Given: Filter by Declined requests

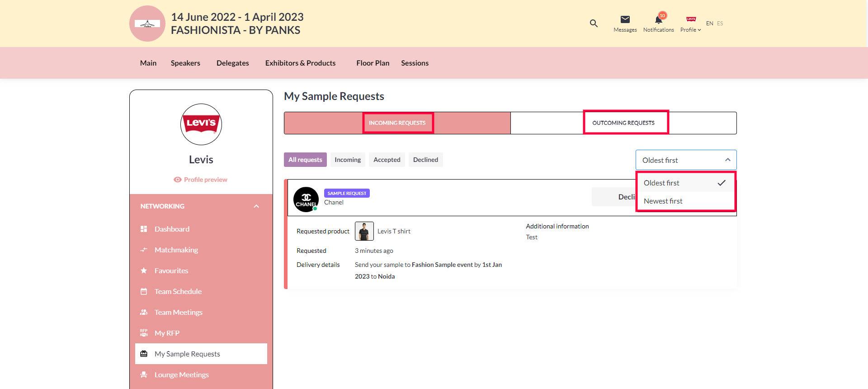Looking at the screenshot, I should coord(425,160).
